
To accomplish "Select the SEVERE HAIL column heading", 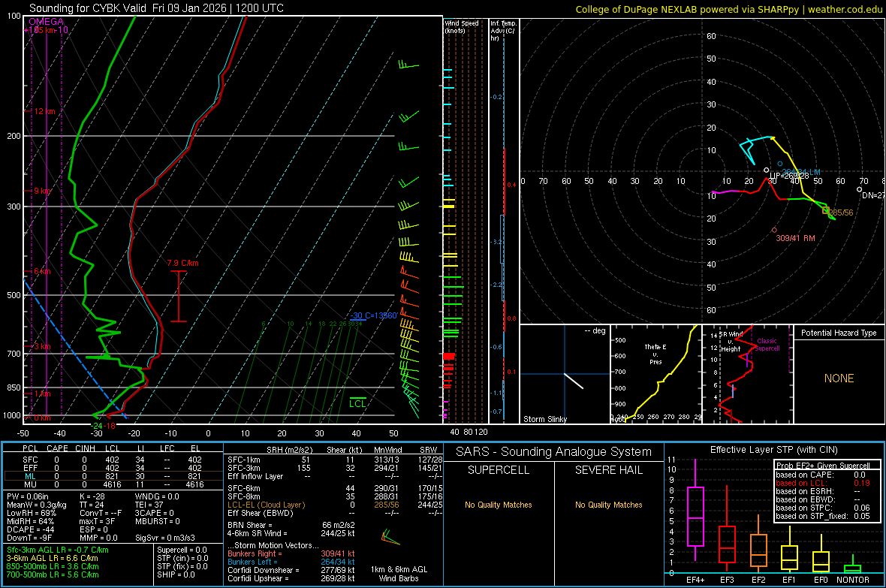I will (608, 470).
